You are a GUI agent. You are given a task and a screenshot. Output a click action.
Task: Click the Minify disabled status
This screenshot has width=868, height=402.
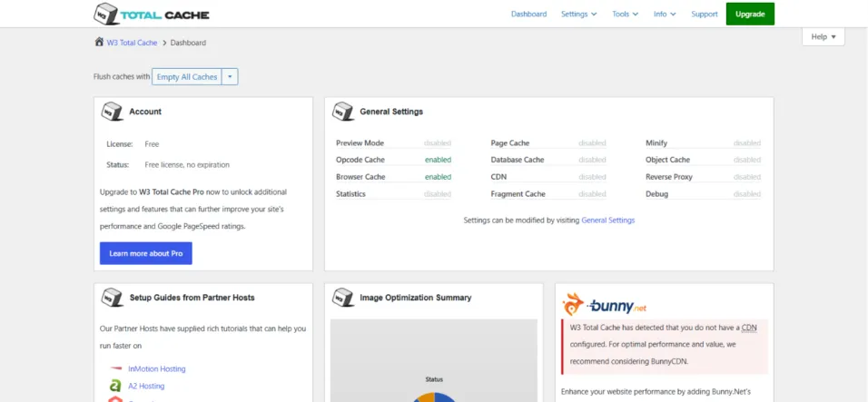click(746, 142)
